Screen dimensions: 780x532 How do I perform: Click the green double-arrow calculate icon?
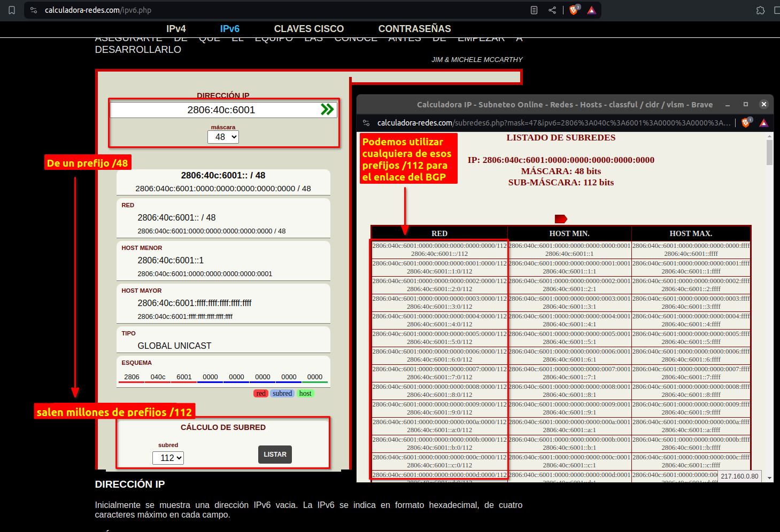(x=327, y=109)
